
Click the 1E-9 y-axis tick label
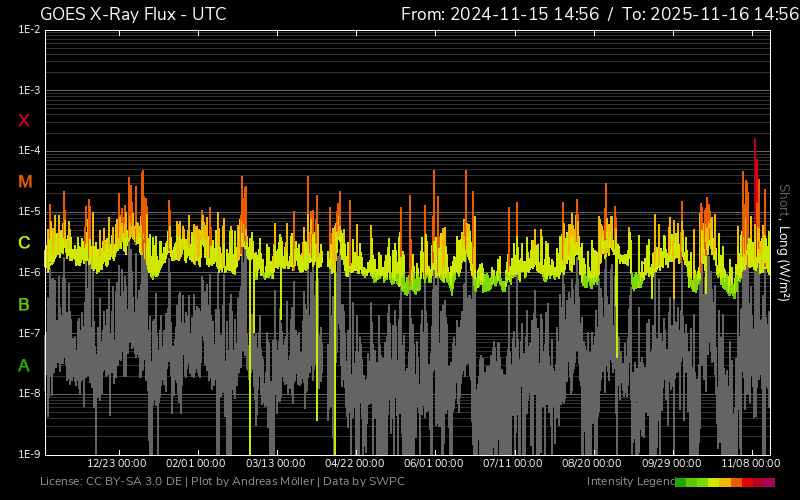pyautogui.click(x=30, y=454)
